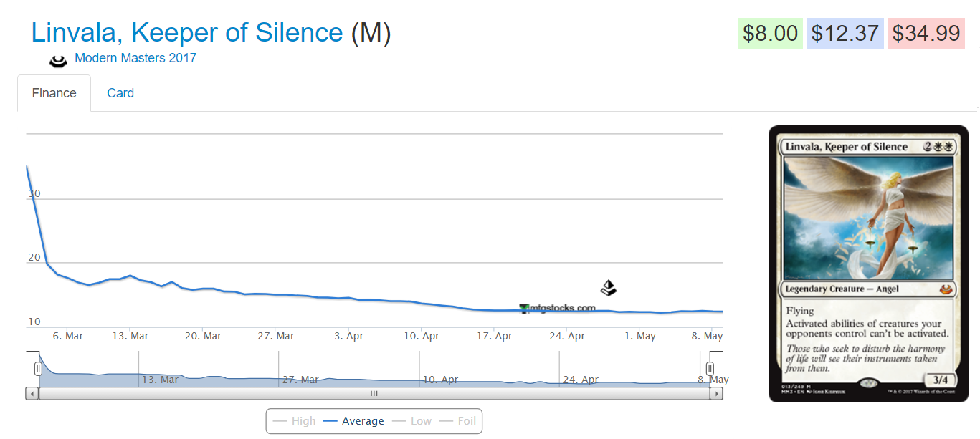This screenshot has width=980, height=439.
Task: Toggle the Foil series in the chart legend
Action: pos(457,421)
